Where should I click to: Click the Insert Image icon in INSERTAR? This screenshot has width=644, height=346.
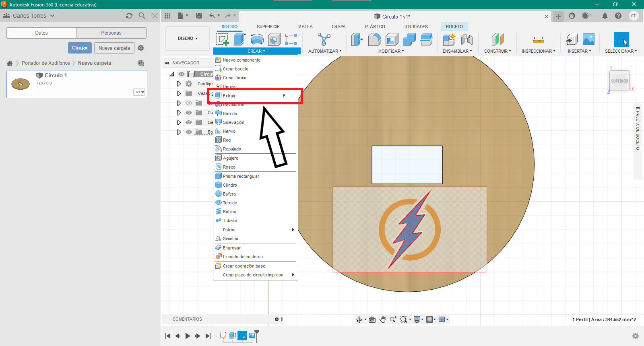[588, 39]
